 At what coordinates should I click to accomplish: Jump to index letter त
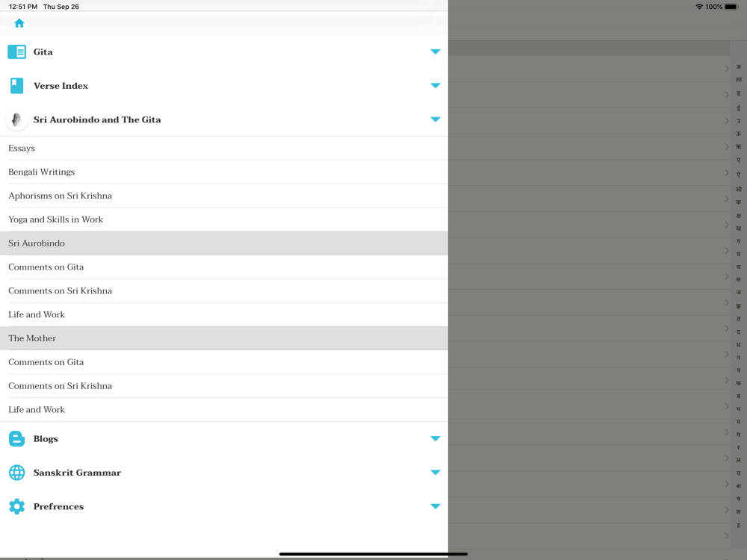(x=739, y=319)
